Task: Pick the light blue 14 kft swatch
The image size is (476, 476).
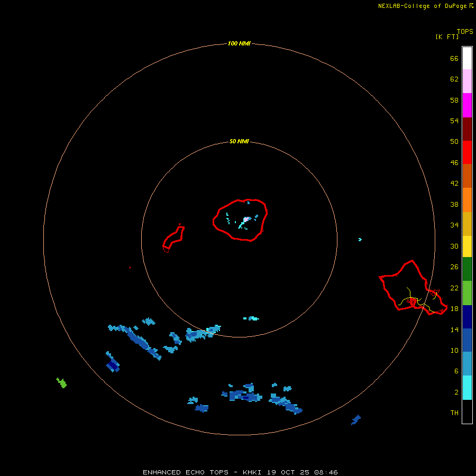Action: (467, 364)
